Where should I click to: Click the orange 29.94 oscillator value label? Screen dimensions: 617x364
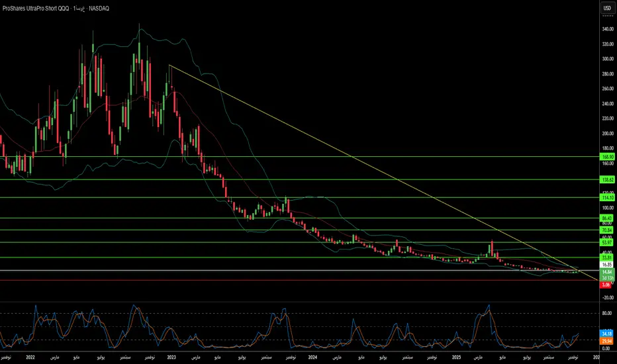[607, 341]
